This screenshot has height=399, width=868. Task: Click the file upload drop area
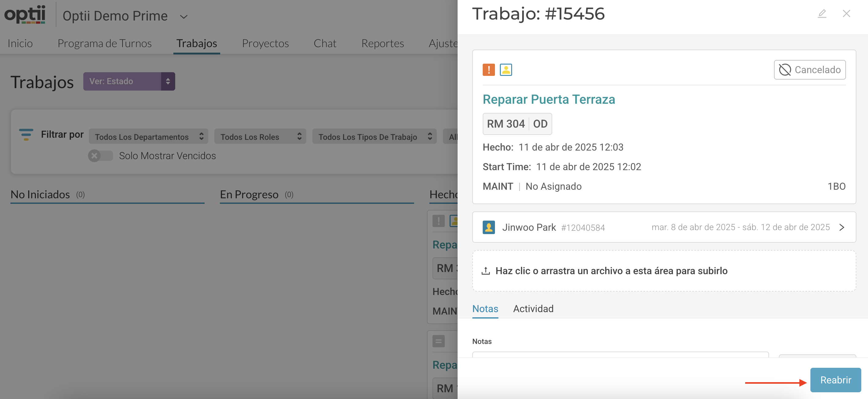(664, 271)
